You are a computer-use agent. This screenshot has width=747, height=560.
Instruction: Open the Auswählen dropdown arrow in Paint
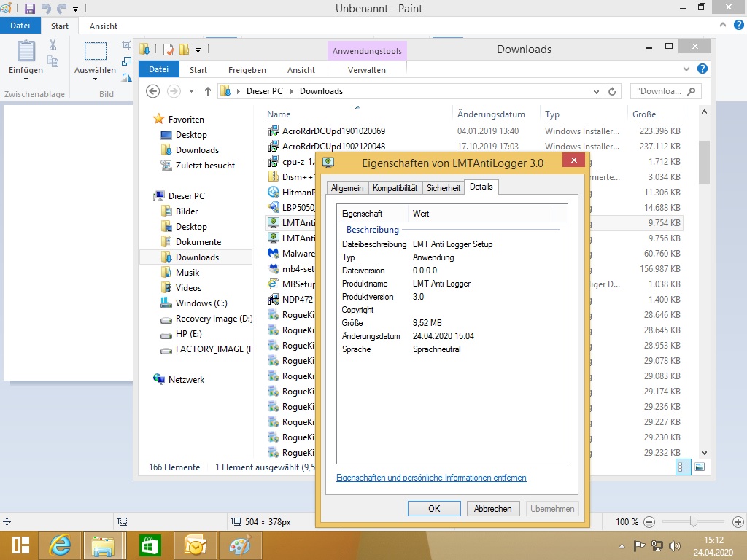(x=95, y=79)
